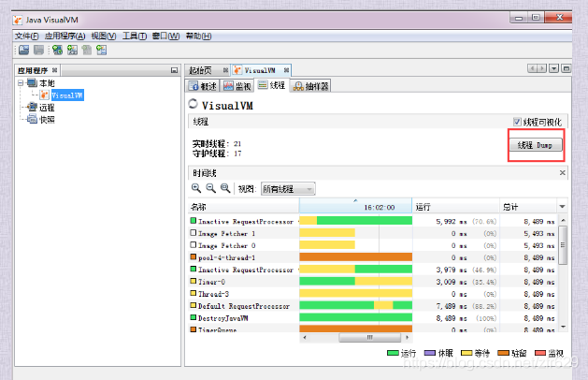Image resolution: width=588 pixels, height=380 pixels.
Task: Toggle state box for Thread-3
Action: (194, 293)
